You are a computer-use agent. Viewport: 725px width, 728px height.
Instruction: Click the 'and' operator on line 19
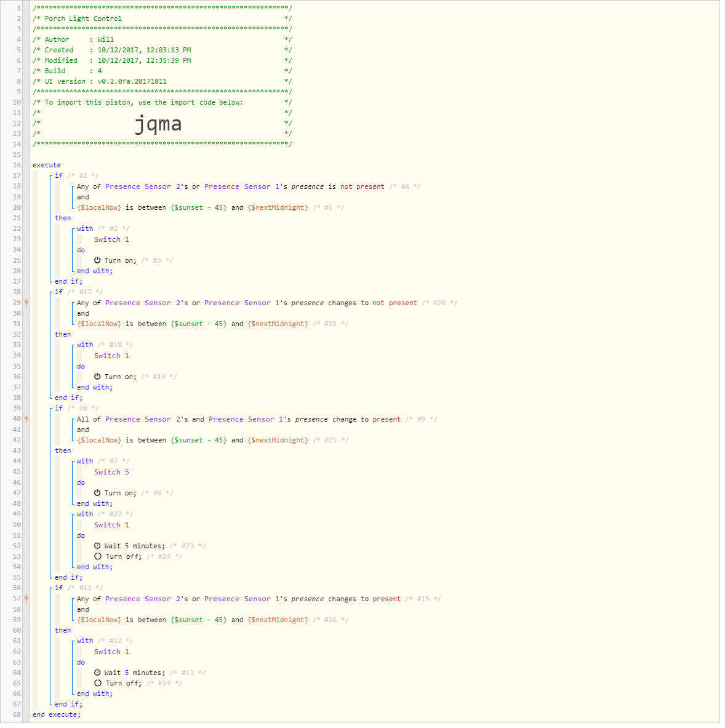(84, 198)
